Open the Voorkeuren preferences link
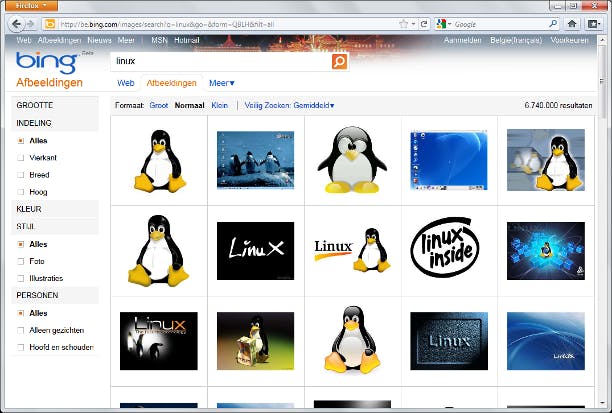The image size is (612, 413). coord(569,40)
